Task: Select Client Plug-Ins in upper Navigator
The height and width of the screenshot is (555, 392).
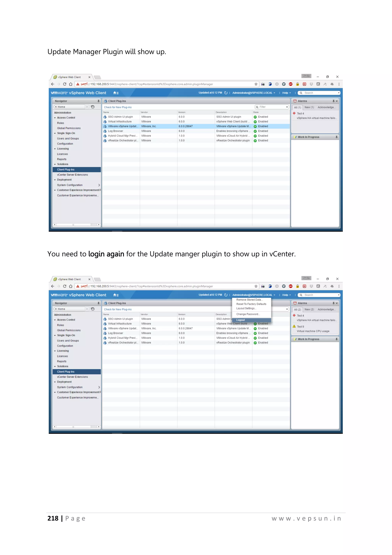Action: (77, 169)
